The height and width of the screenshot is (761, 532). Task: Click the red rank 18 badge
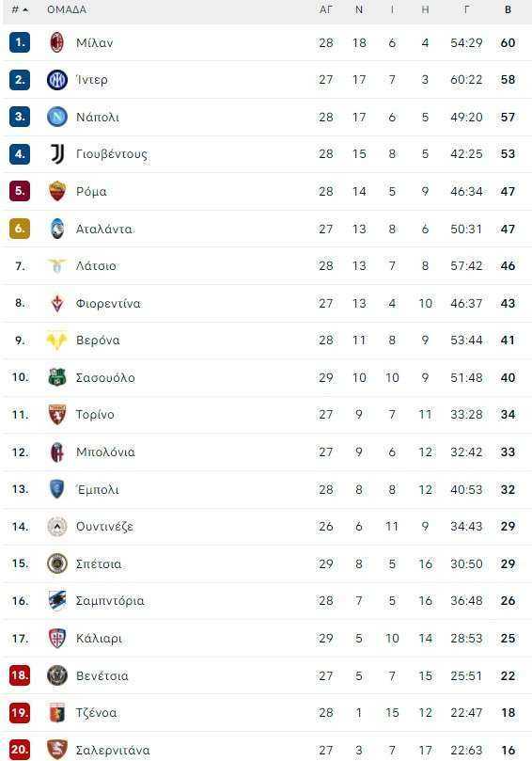pos(20,675)
